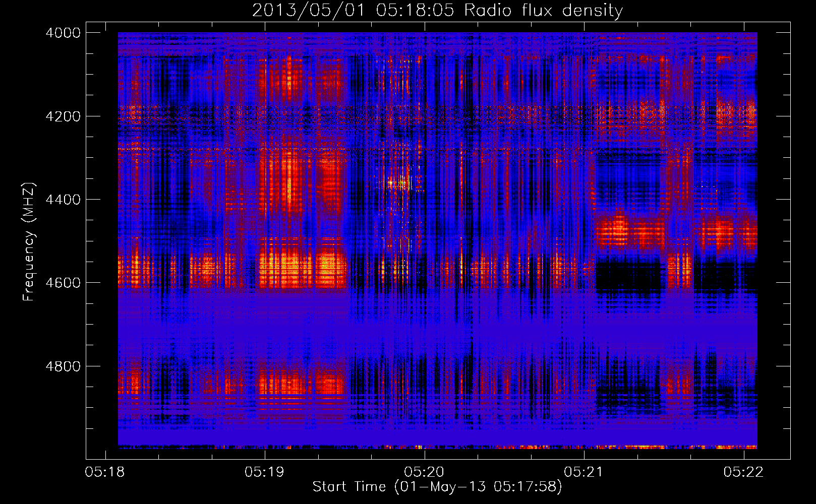Screen dimensions: 816x504
Task: Click the 4400 frequency tick label
Action: [63, 200]
